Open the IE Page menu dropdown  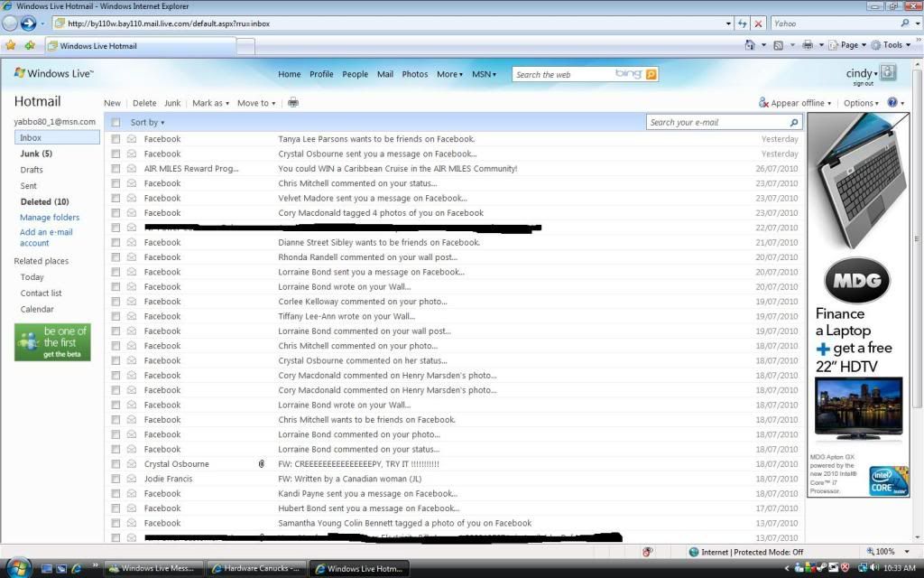coord(847,45)
